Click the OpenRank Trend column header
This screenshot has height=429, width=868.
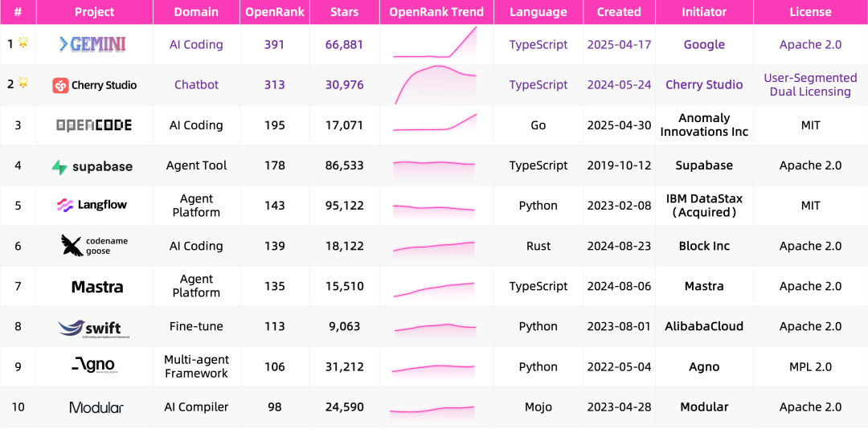pyautogui.click(x=436, y=11)
